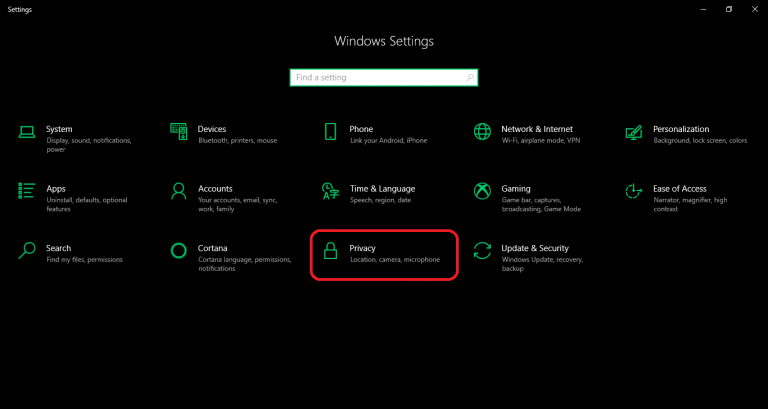Click the Personalization monitor and pen icon
The width and height of the screenshot is (768, 409).
click(x=634, y=132)
